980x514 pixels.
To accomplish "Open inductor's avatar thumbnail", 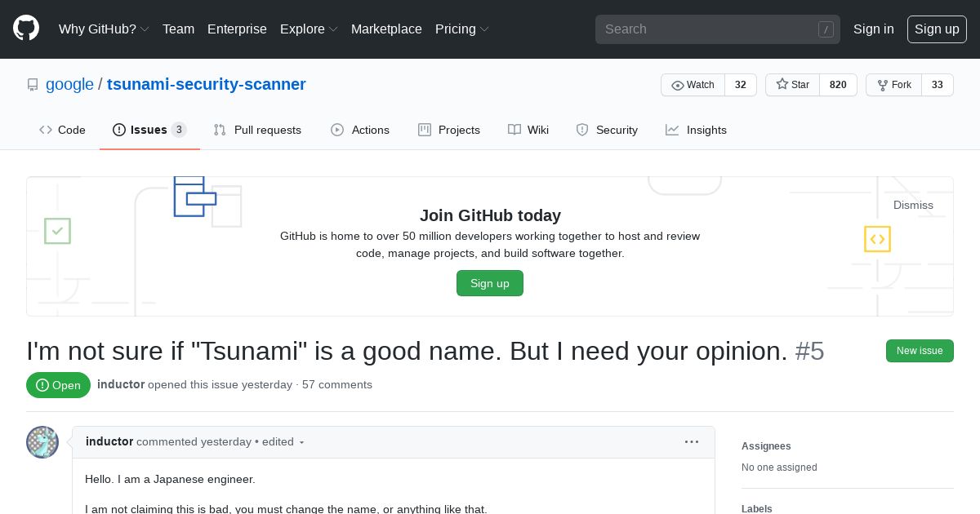I will [42, 442].
